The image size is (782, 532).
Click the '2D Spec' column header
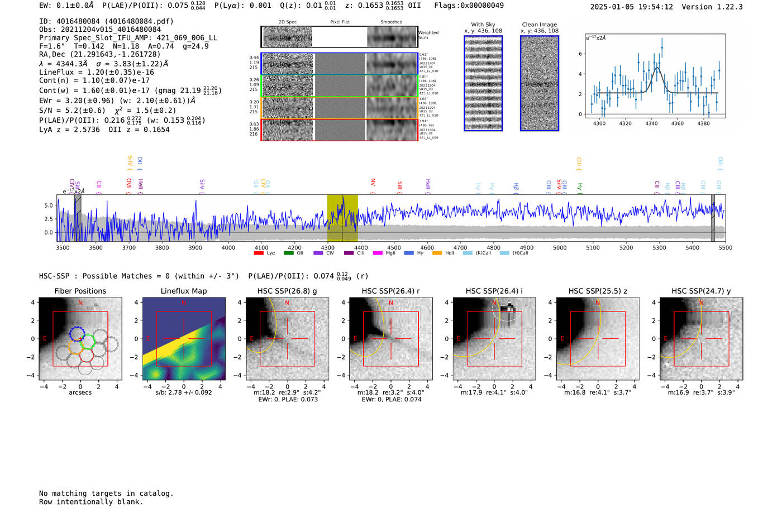point(288,22)
